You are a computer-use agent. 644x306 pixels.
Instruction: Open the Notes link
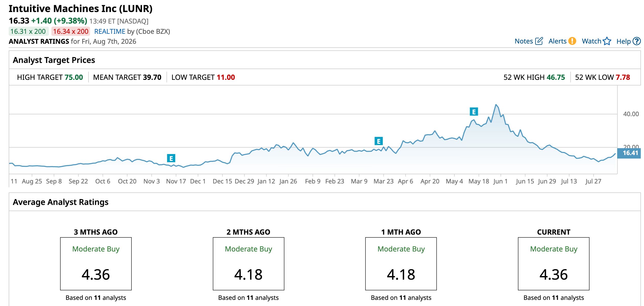(524, 41)
